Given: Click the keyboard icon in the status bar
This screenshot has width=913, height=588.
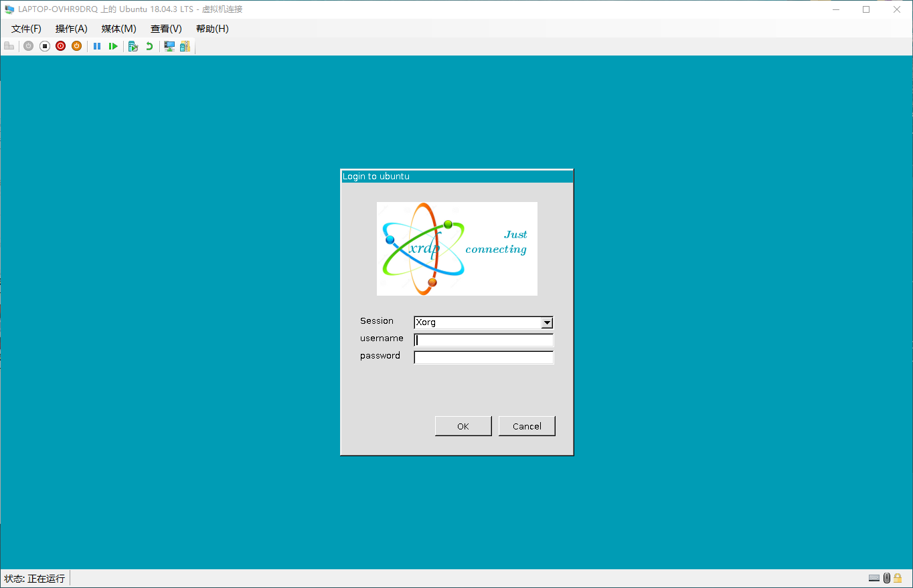Looking at the screenshot, I should 874,578.
